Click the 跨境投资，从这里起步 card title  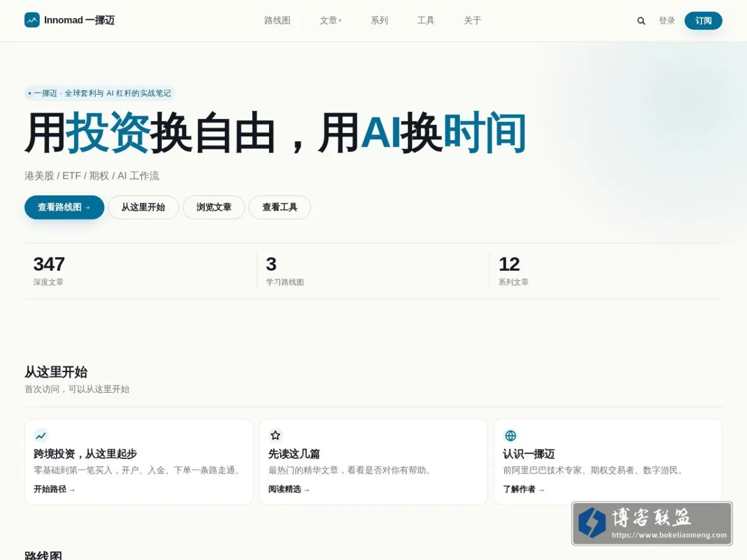(x=85, y=454)
